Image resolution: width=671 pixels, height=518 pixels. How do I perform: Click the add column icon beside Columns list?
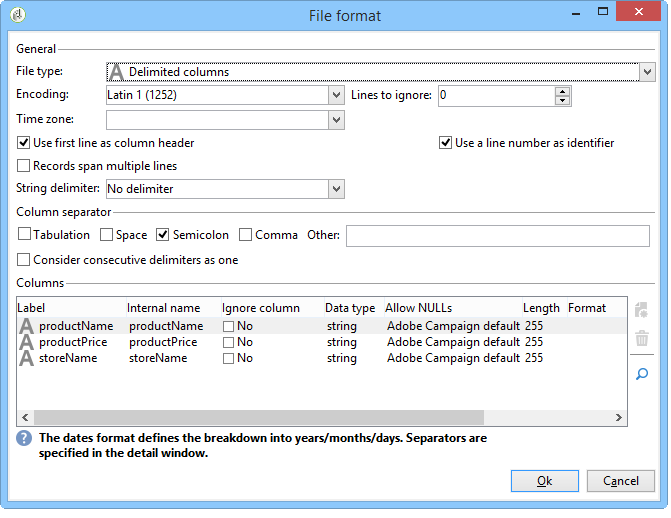(x=641, y=310)
